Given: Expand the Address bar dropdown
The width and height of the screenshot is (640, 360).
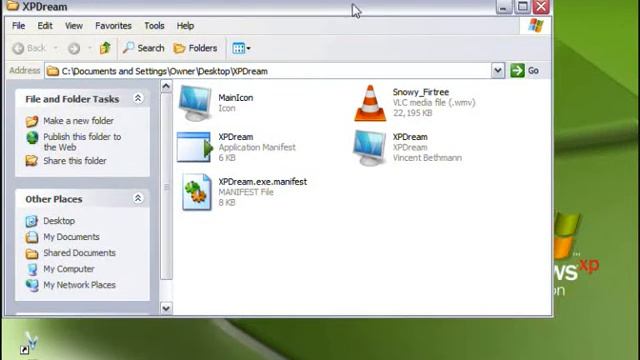Looking at the screenshot, I should [498, 71].
